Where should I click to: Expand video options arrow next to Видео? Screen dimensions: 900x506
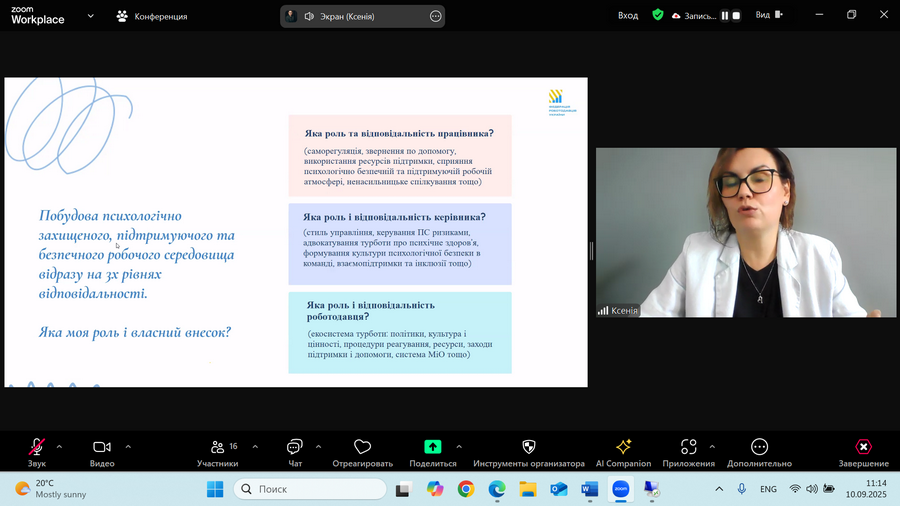(128, 446)
